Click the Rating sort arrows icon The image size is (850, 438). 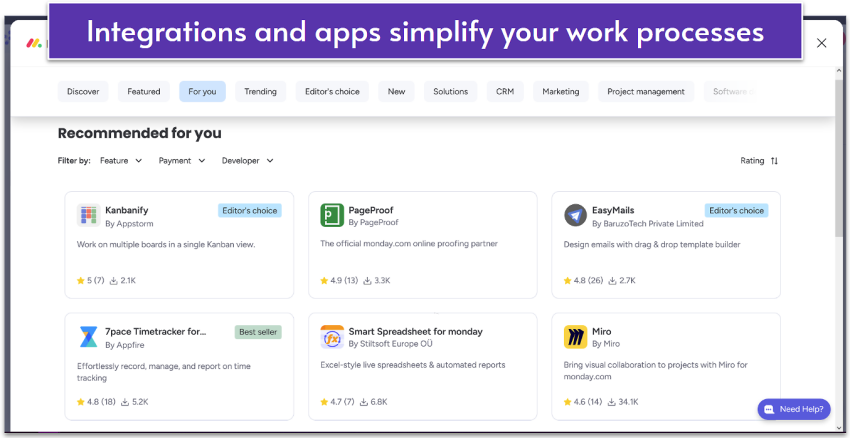click(x=774, y=161)
